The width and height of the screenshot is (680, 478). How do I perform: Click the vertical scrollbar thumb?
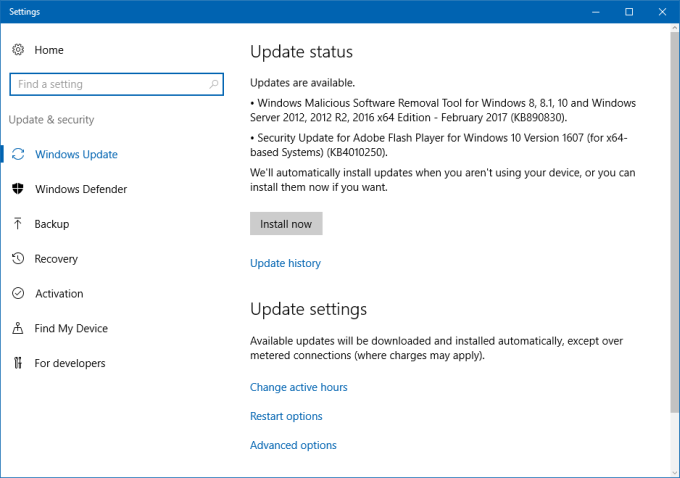(673, 220)
